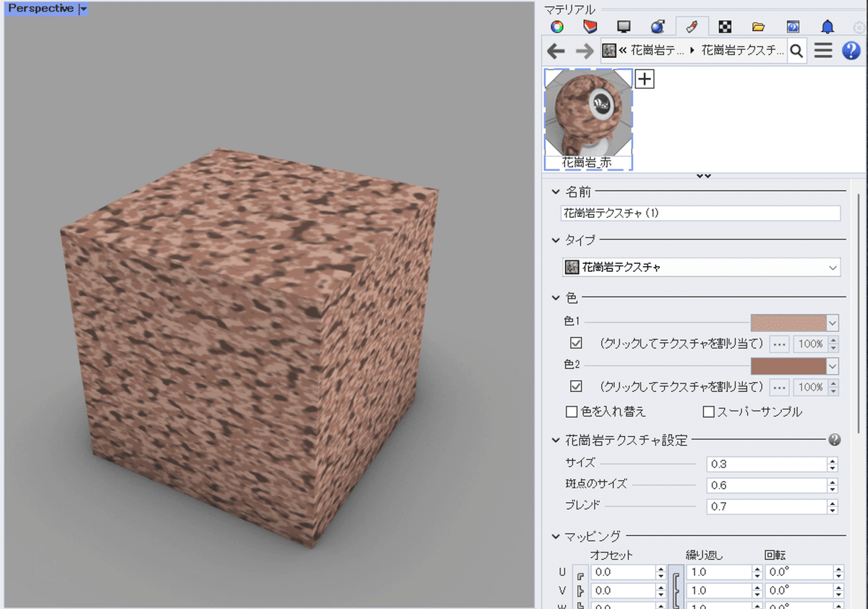Viewport: 868px width, 609px height.
Task: Open the hamburger menu in material panel
Action: 823,51
